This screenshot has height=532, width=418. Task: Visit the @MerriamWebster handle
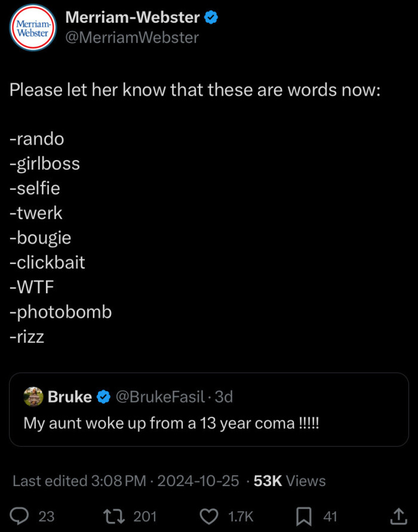tap(131, 38)
